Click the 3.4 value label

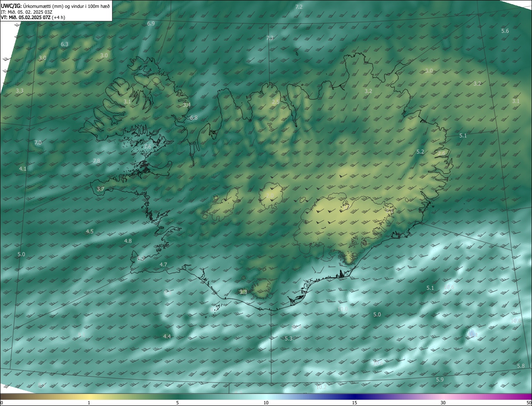click(187, 105)
